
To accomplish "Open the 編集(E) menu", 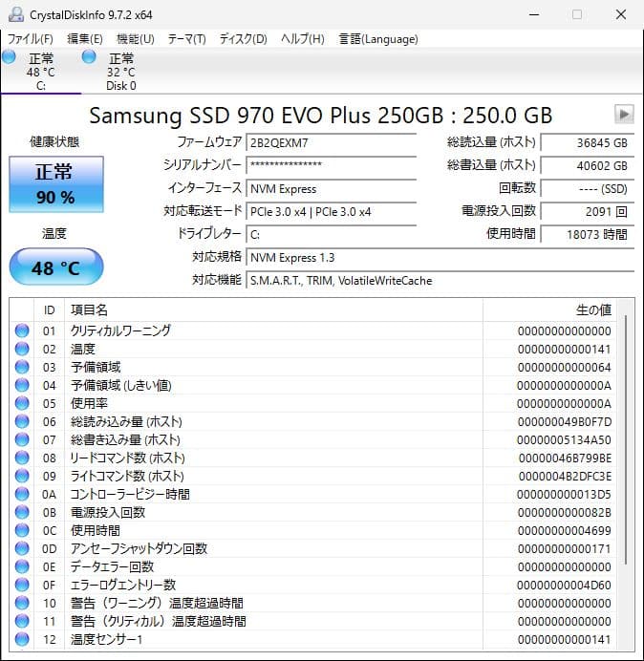I will [85, 39].
